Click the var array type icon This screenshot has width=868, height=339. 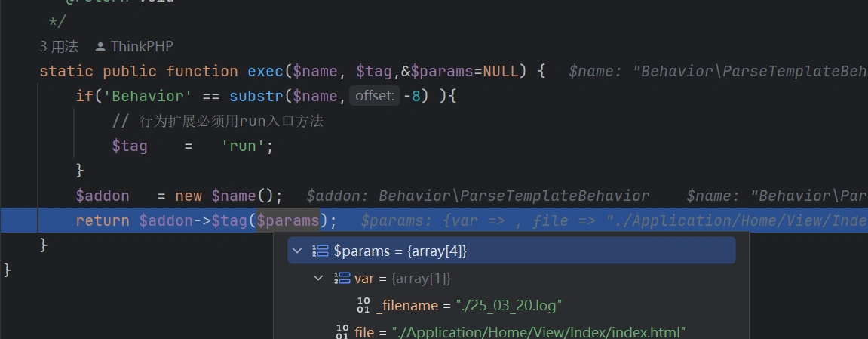coord(342,278)
